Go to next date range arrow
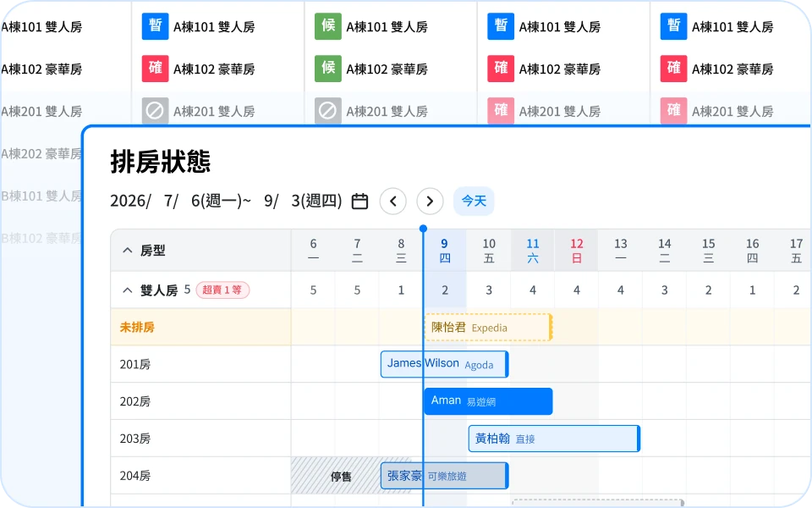 (430, 202)
